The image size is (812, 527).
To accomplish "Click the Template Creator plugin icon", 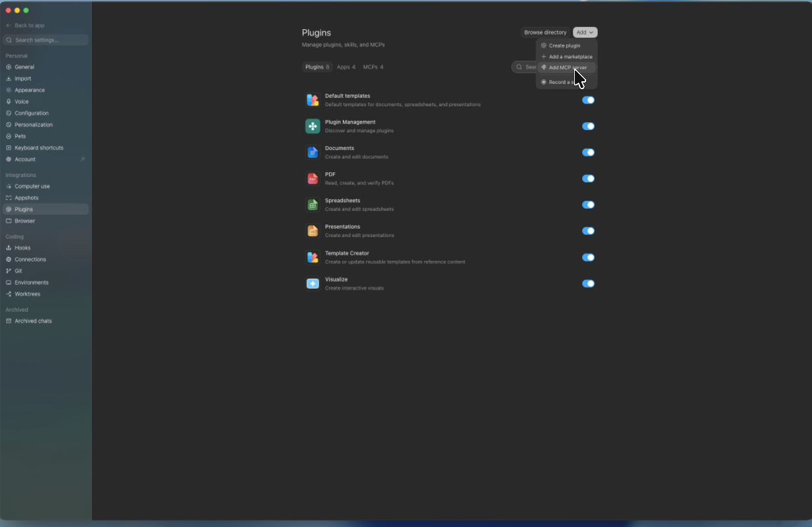I will point(313,258).
